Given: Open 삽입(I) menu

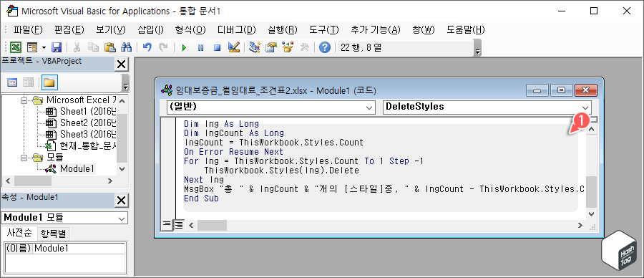Looking at the screenshot, I should tap(150, 29).
